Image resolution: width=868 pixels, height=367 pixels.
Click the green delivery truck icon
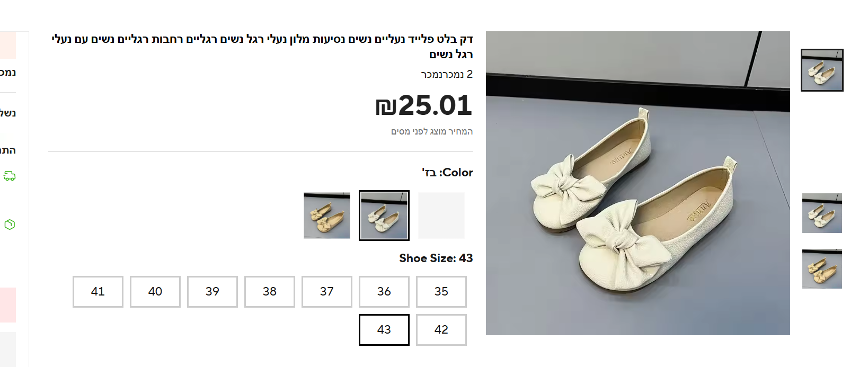pos(10,176)
